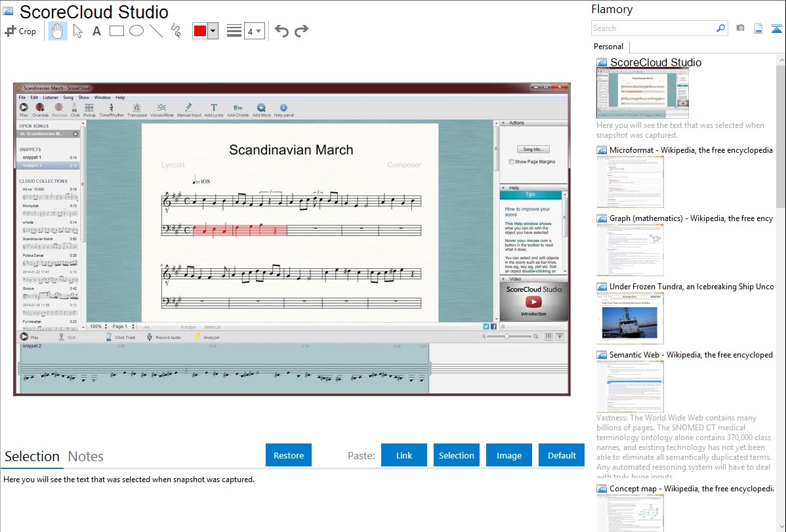Select the straight line drawing tool
This screenshot has width=786, height=532.
click(x=156, y=31)
